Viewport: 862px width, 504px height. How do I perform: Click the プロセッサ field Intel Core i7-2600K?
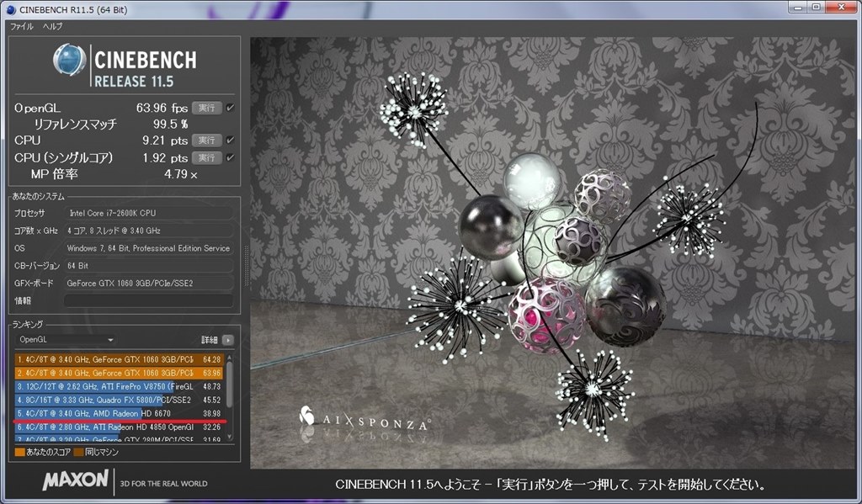click(148, 213)
